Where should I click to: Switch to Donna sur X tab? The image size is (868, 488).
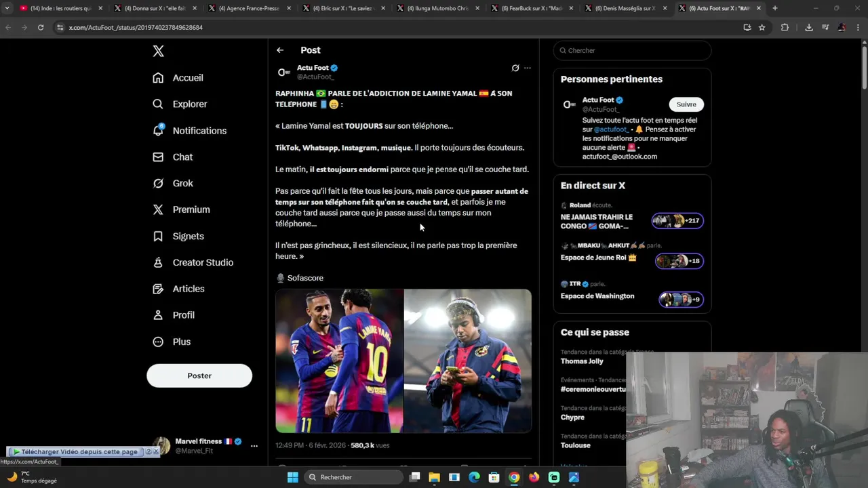coord(155,8)
